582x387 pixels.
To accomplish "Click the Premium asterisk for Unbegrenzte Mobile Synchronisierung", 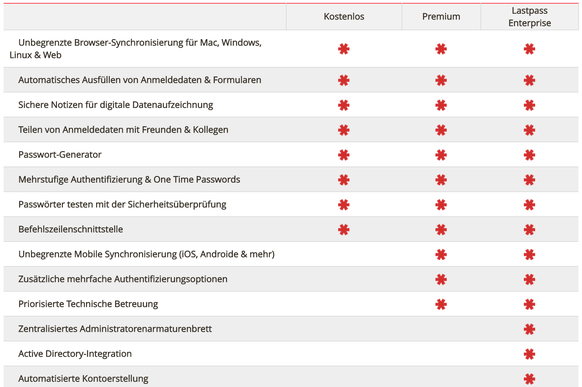I will (x=441, y=255).
